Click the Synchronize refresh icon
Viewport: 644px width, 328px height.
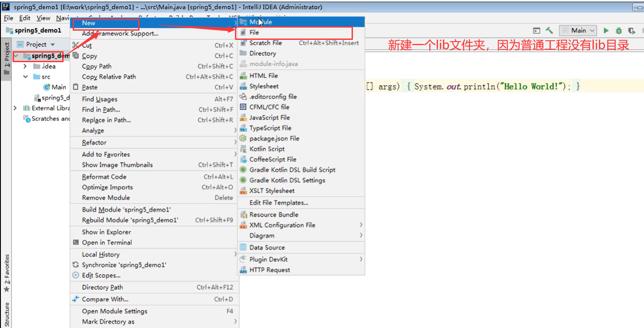click(75, 265)
